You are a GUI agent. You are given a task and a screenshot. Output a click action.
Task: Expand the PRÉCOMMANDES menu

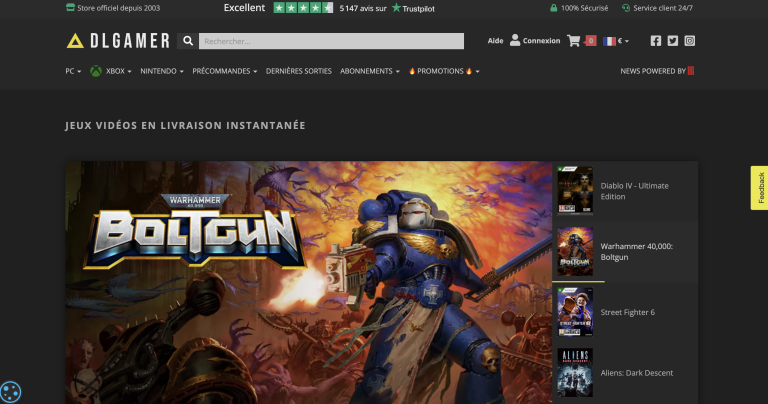(224, 71)
